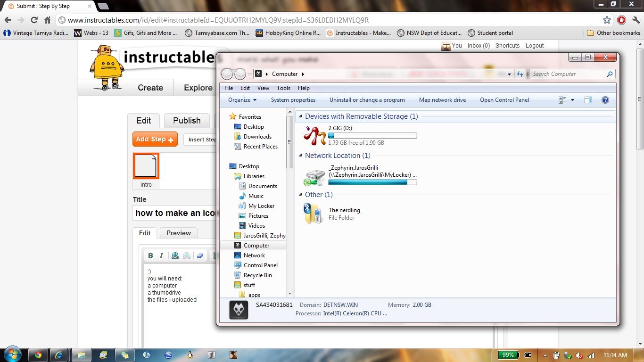Image resolution: width=644 pixels, height=362 pixels.
Task: Open The nerdling Bluetooth folder icon
Action: coord(313,214)
